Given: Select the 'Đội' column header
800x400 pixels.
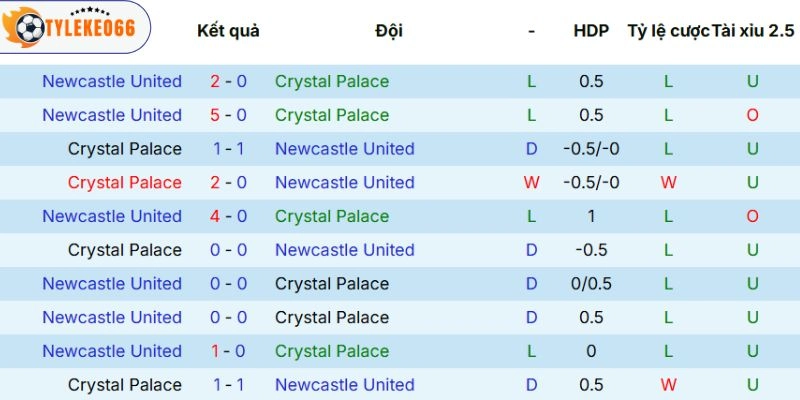Looking at the screenshot, I should 389,31.
